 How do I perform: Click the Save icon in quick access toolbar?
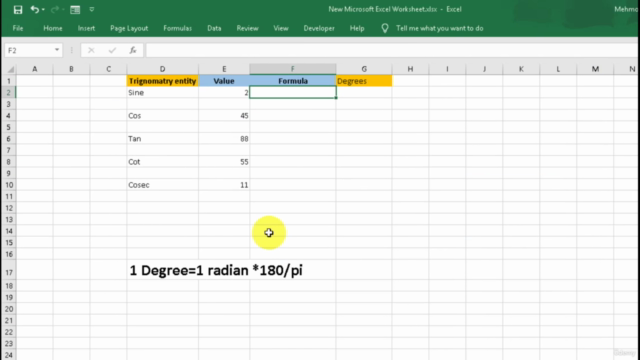[x=18, y=10]
